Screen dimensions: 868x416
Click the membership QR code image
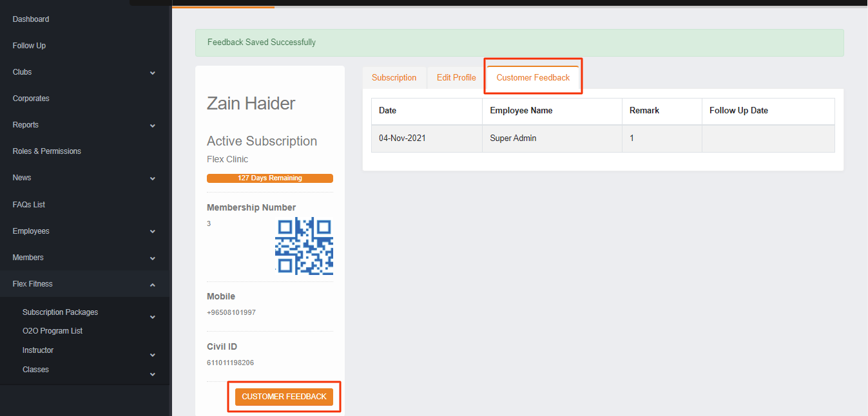(x=304, y=246)
